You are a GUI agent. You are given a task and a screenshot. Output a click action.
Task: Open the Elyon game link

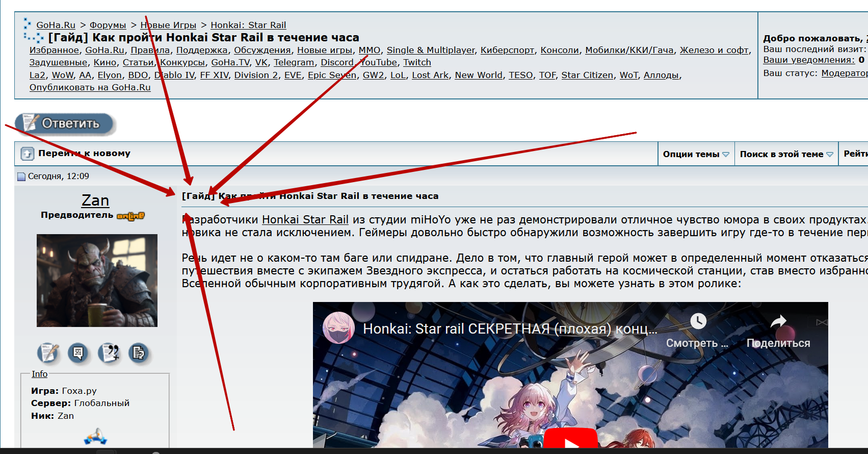point(110,75)
